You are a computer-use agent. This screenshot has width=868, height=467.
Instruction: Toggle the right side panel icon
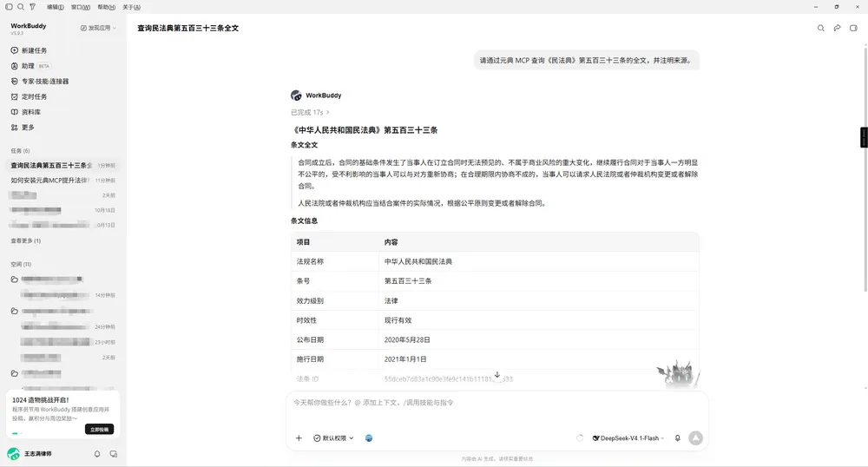point(853,29)
